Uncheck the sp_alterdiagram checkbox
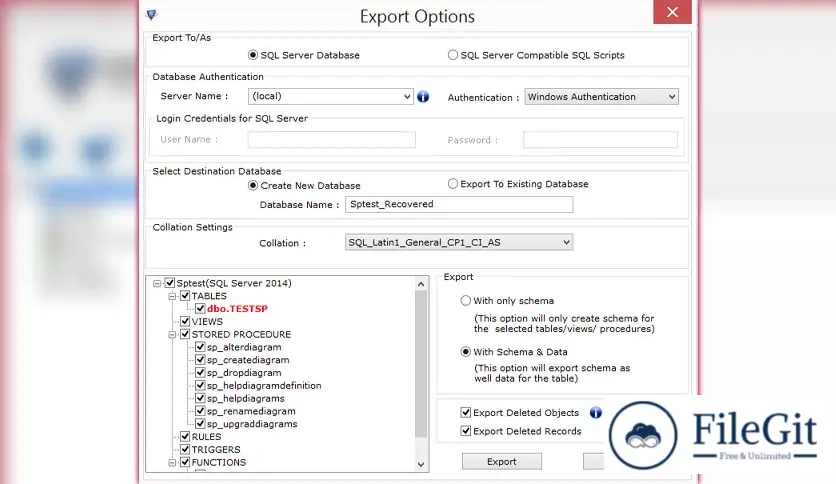This screenshot has width=836, height=484. tap(200, 347)
